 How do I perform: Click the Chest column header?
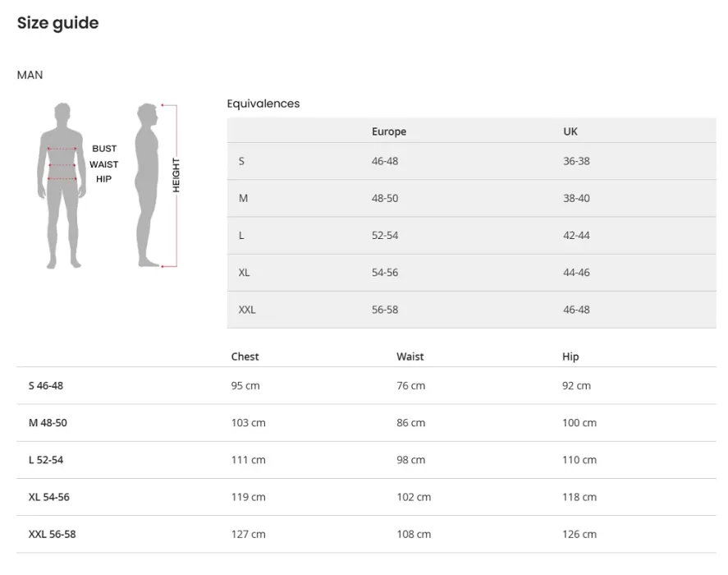(x=245, y=356)
